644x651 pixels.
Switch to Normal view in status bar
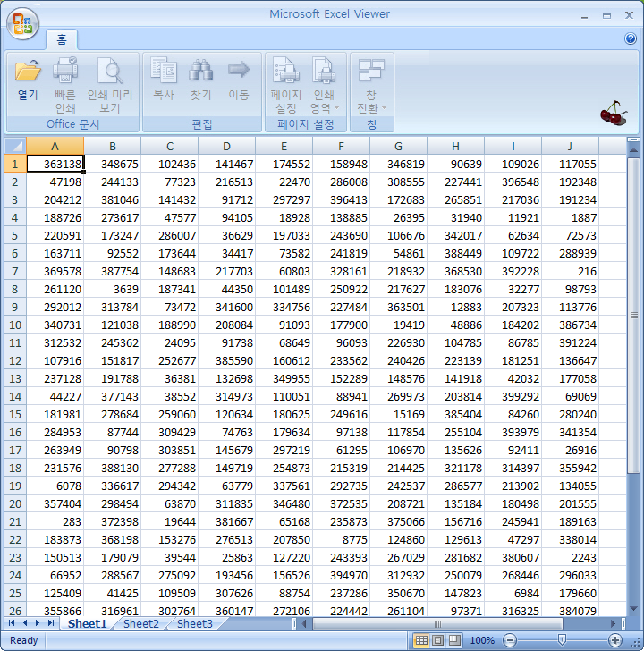[x=421, y=640]
